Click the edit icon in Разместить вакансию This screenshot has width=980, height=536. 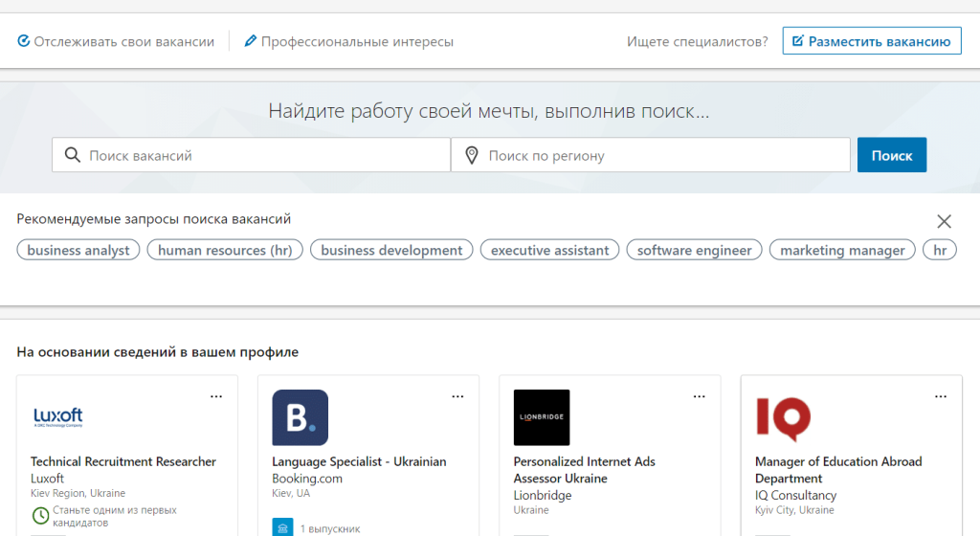coord(797,41)
